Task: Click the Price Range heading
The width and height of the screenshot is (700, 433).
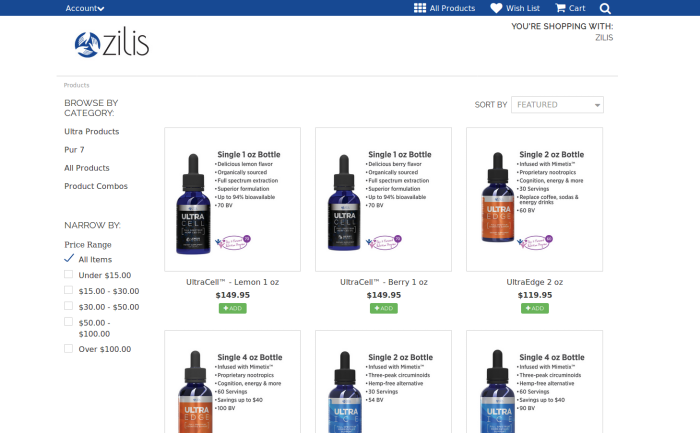Action: 88,245
